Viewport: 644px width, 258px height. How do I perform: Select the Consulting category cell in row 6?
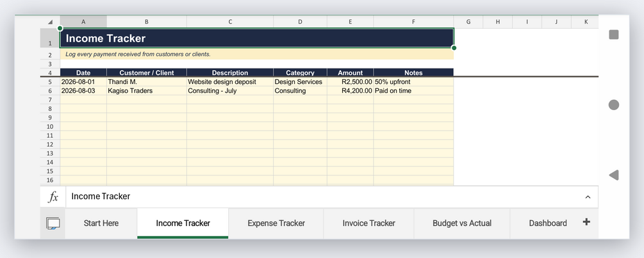(x=301, y=91)
